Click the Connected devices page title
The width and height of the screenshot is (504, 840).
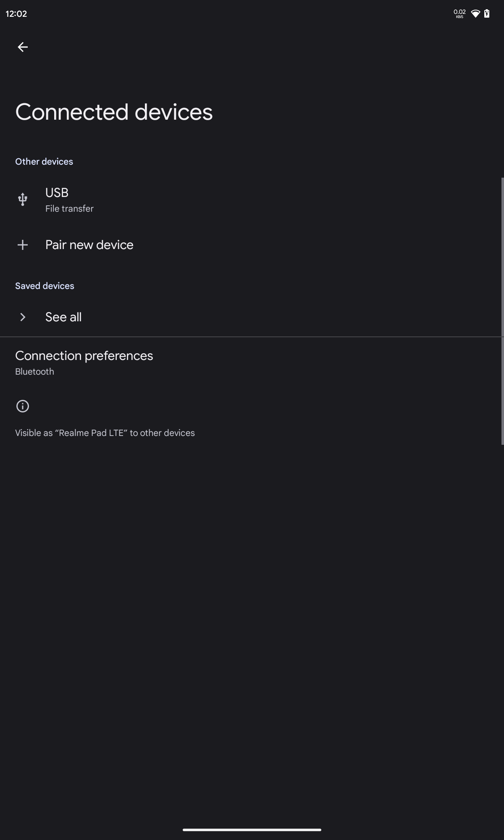[114, 112]
